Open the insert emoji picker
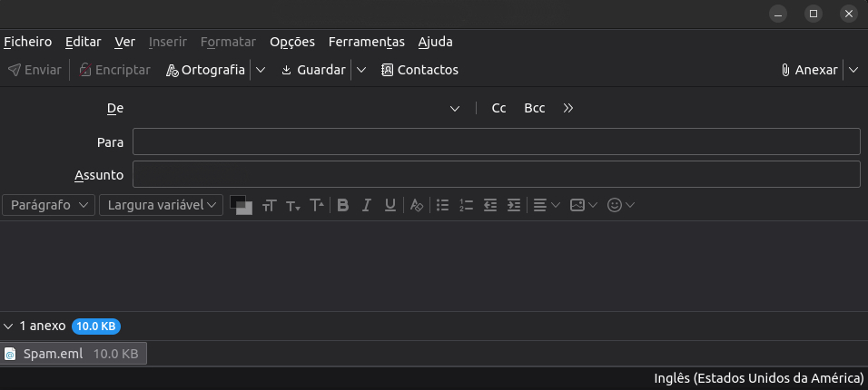This screenshot has width=868, height=390. pyautogui.click(x=620, y=205)
